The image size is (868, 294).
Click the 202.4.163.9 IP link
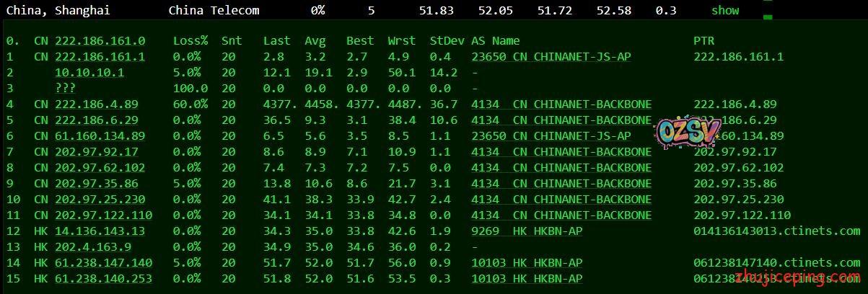93,247
